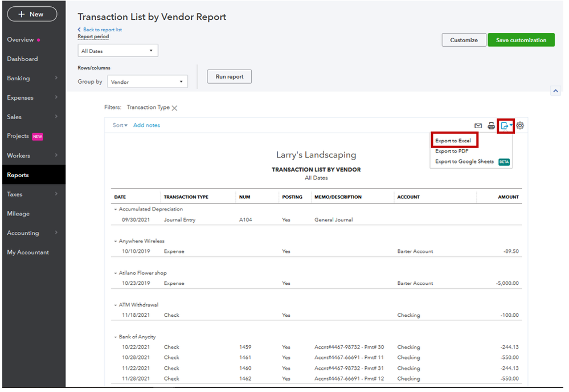Open report settings gear icon

point(520,125)
